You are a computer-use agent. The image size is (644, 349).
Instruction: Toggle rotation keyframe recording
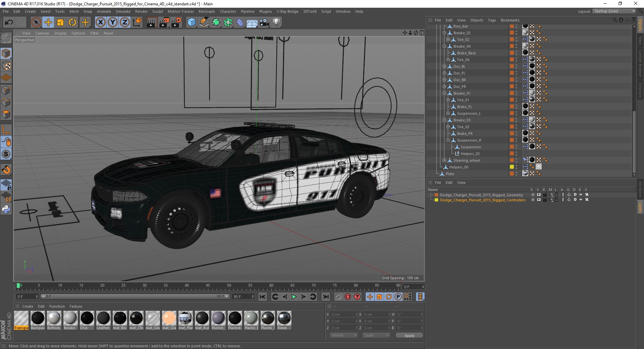[389, 297]
